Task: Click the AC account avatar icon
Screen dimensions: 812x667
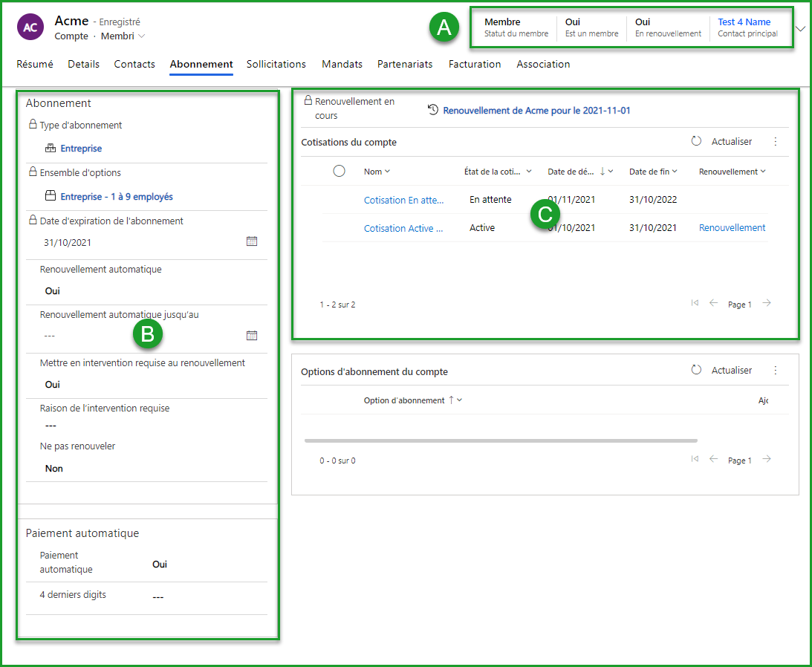Action: tap(30, 27)
